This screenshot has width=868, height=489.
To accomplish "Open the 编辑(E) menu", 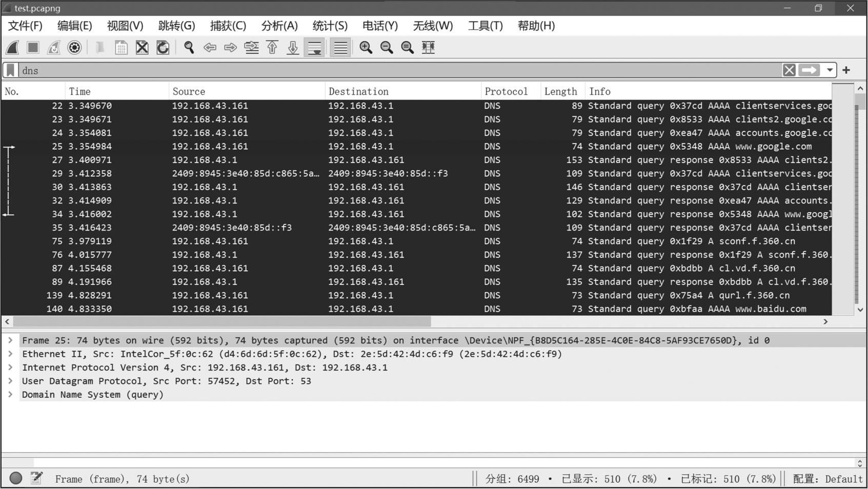I will tap(75, 26).
